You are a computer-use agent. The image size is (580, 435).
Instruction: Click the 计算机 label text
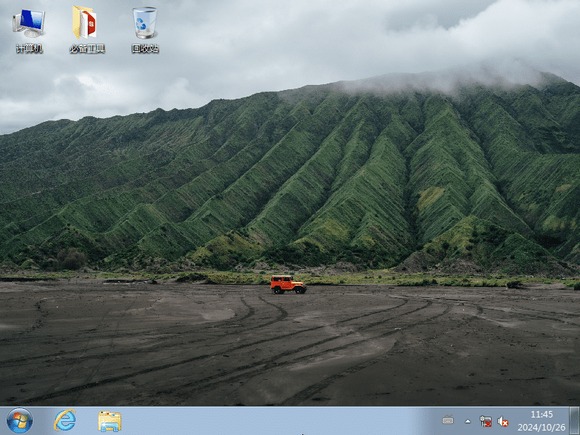tap(30, 48)
